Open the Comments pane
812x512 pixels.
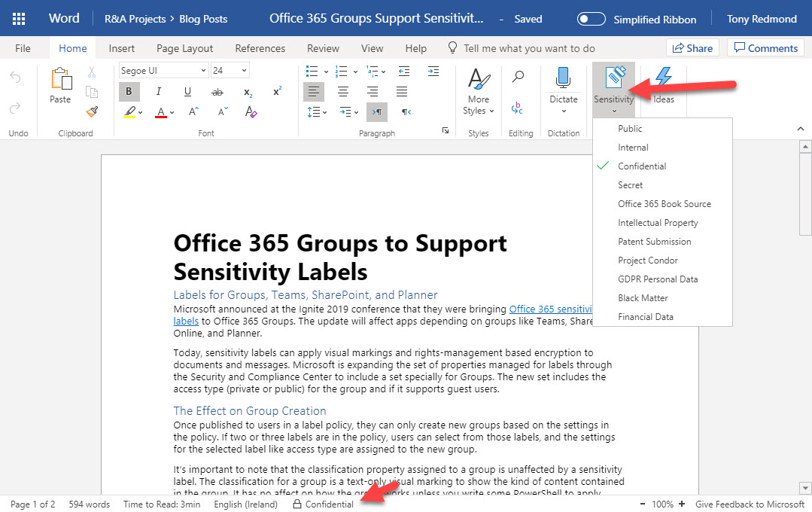766,48
